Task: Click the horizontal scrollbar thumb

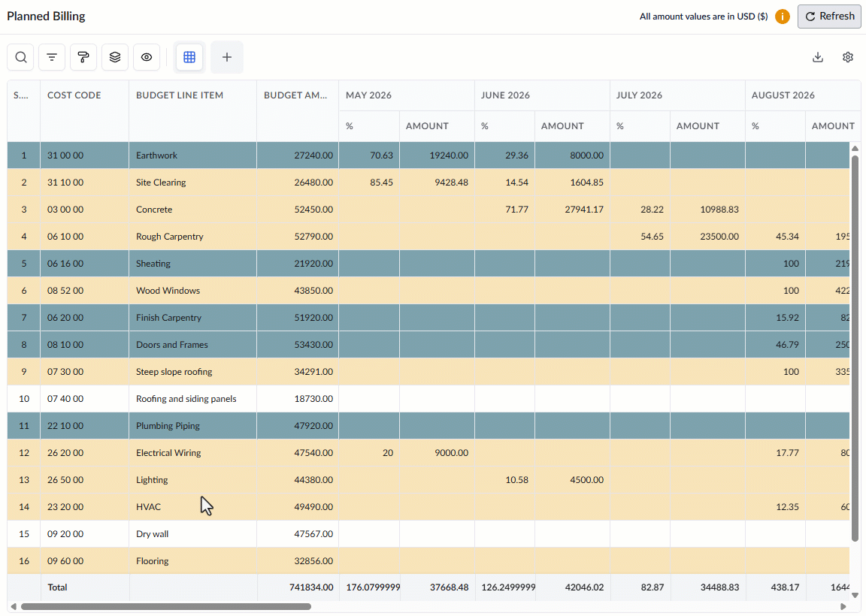Action: (x=165, y=607)
